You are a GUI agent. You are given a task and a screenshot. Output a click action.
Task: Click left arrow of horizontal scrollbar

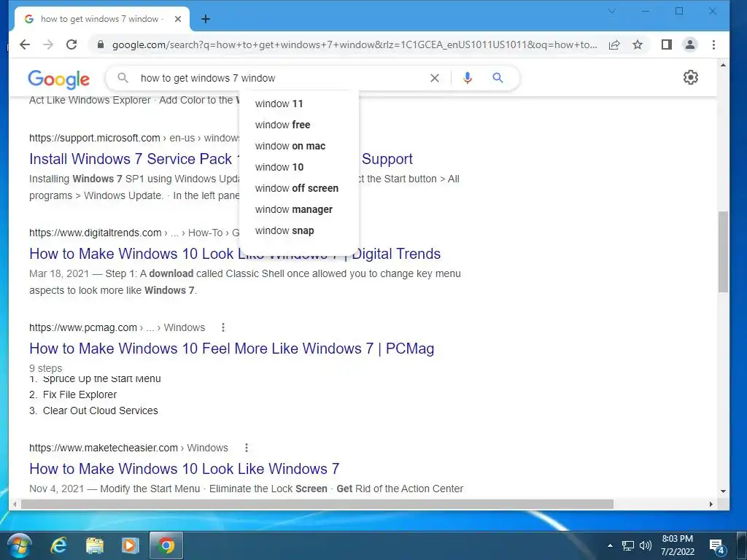[15, 504]
